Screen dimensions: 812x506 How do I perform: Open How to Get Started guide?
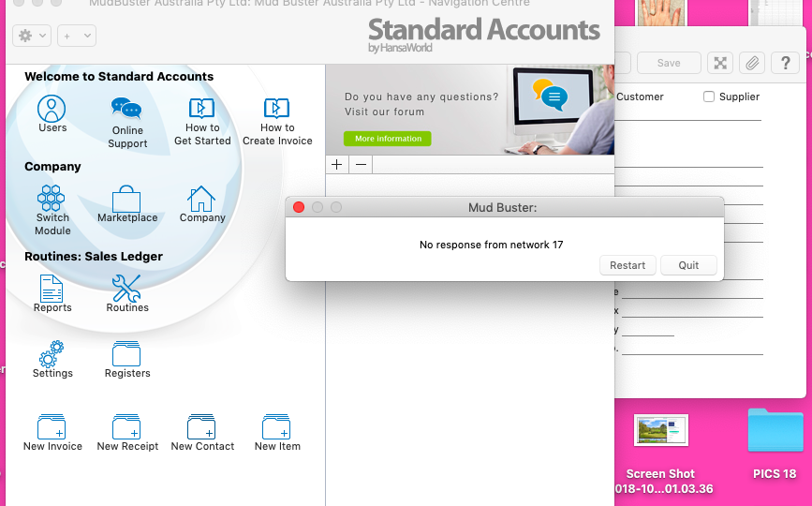pos(202,109)
